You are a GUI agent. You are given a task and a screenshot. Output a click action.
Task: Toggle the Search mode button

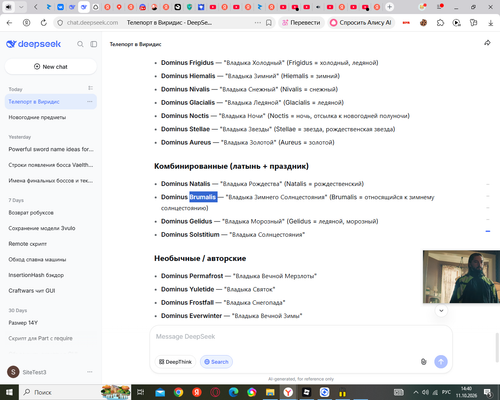(216, 362)
